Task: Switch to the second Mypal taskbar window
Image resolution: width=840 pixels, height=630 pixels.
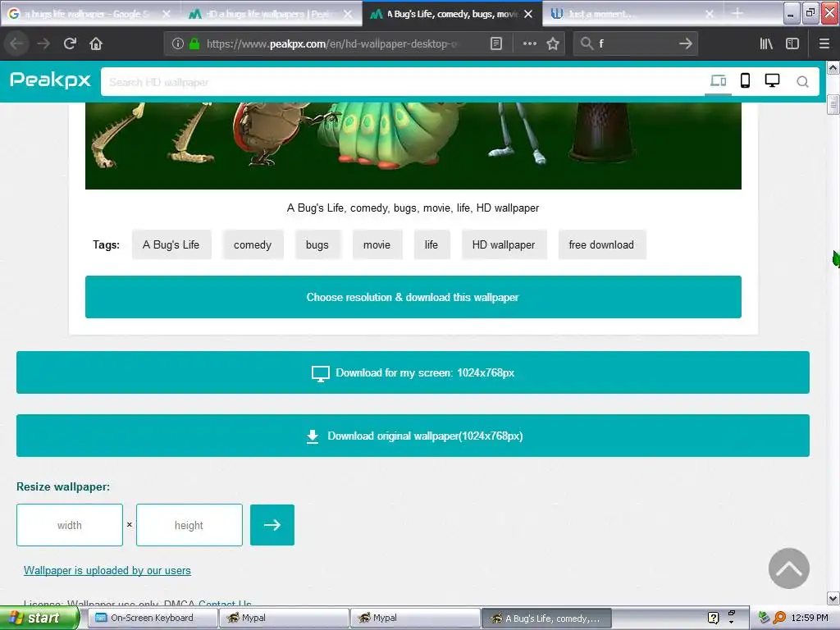Action: click(415, 618)
